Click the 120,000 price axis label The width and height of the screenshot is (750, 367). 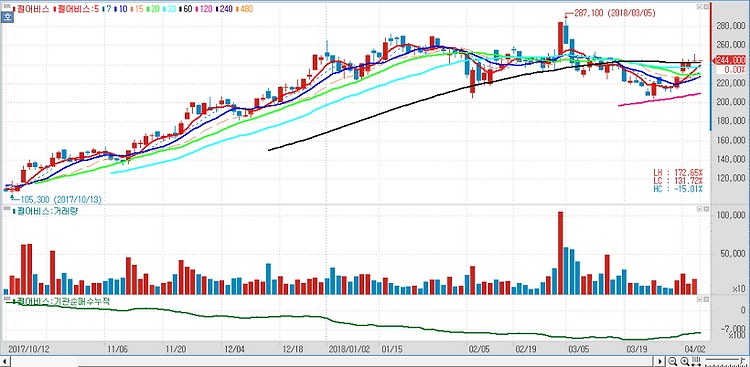(731, 178)
